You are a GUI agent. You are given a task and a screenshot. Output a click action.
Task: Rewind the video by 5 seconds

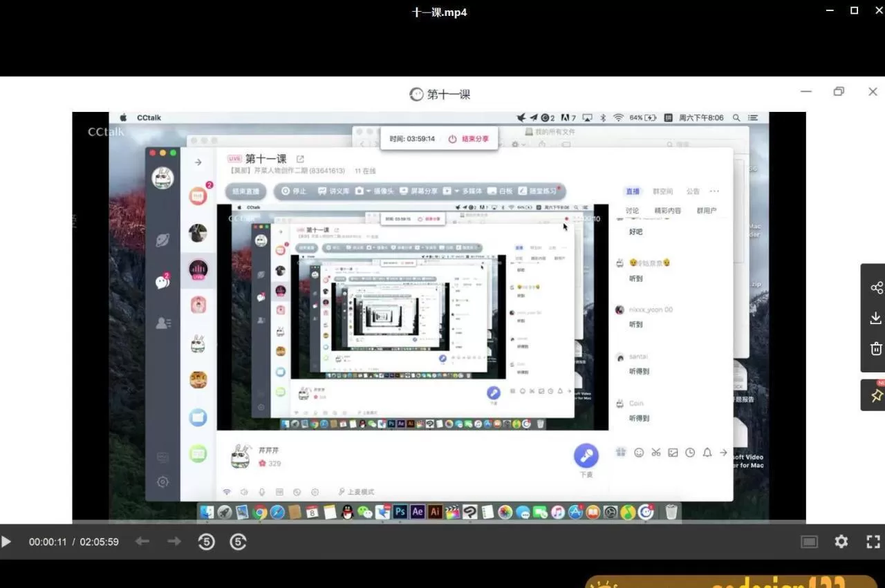[206, 542]
